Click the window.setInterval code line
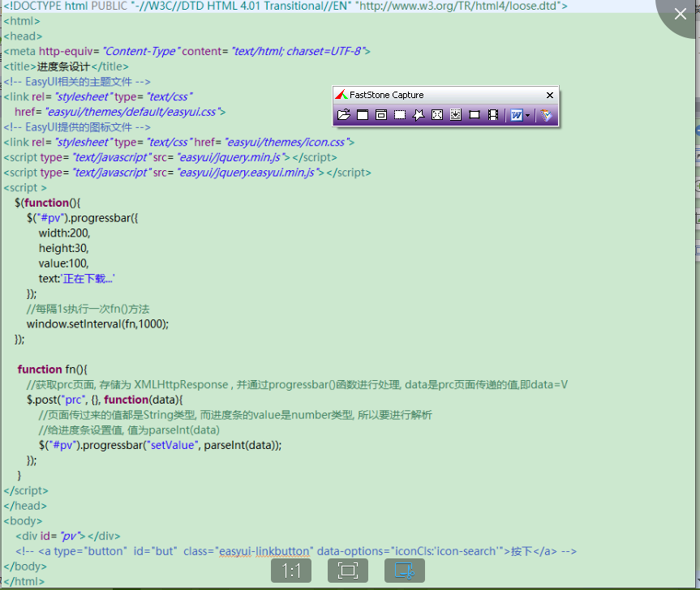 (x=97, y=323)
